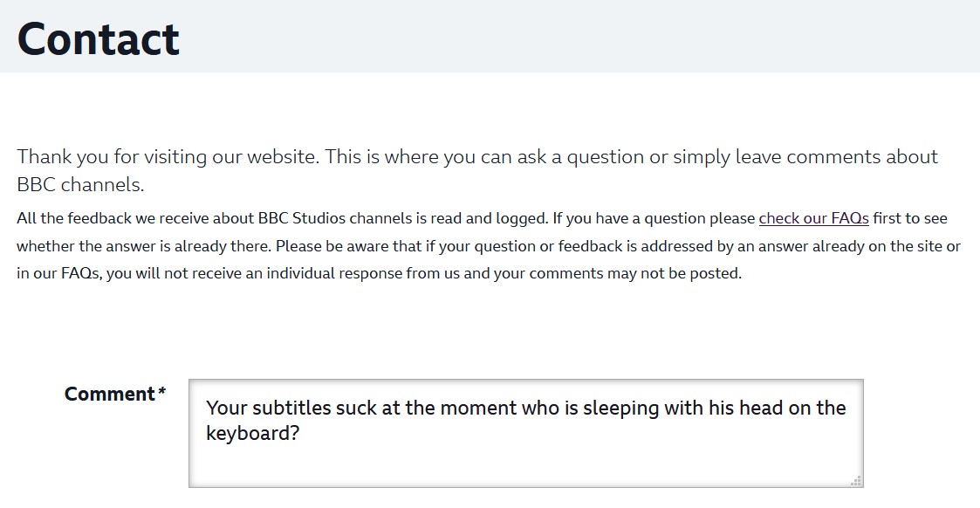Grab the comment box resize handle

pos(857,480)
